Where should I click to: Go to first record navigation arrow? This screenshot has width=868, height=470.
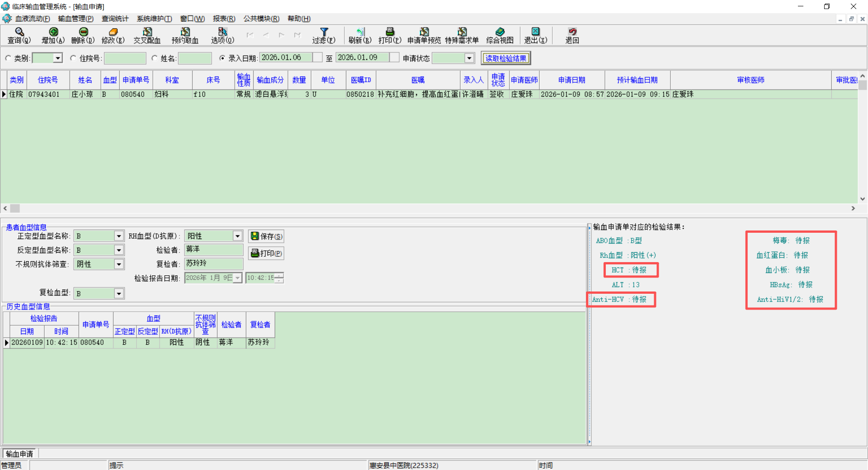[250, 35]
